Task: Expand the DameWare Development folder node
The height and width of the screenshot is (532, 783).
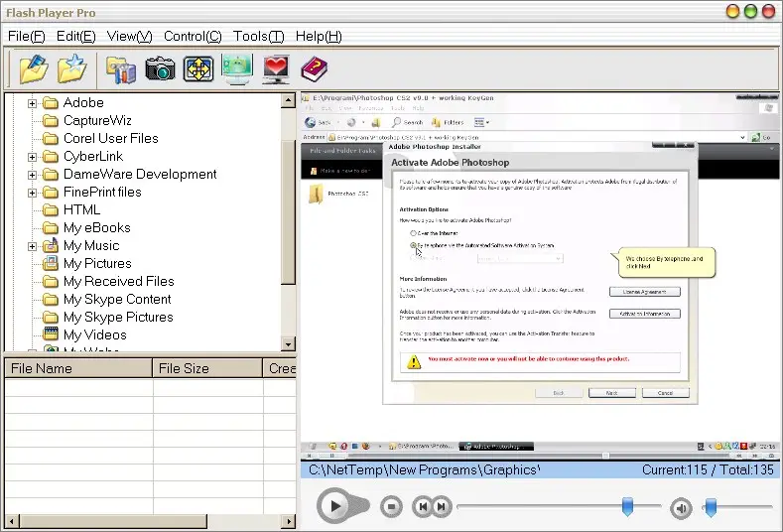Action: coord(32,175)
